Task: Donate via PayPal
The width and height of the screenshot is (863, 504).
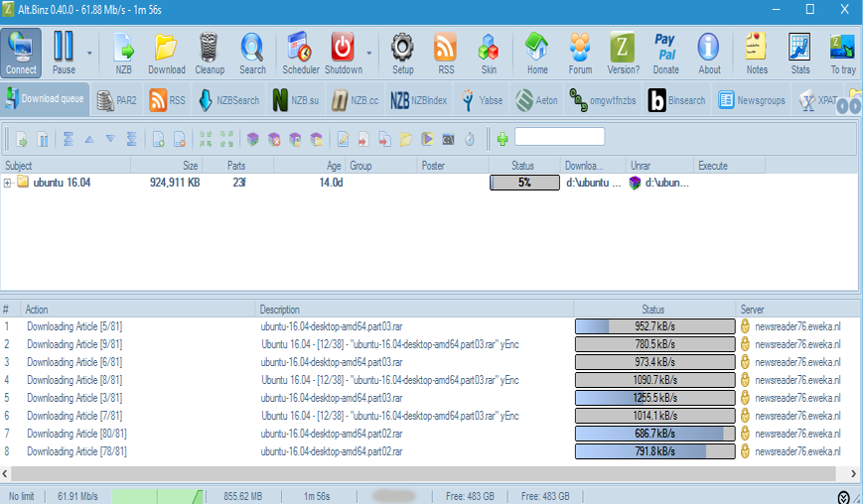Action: pyautogui.click(x=666, y=53)
